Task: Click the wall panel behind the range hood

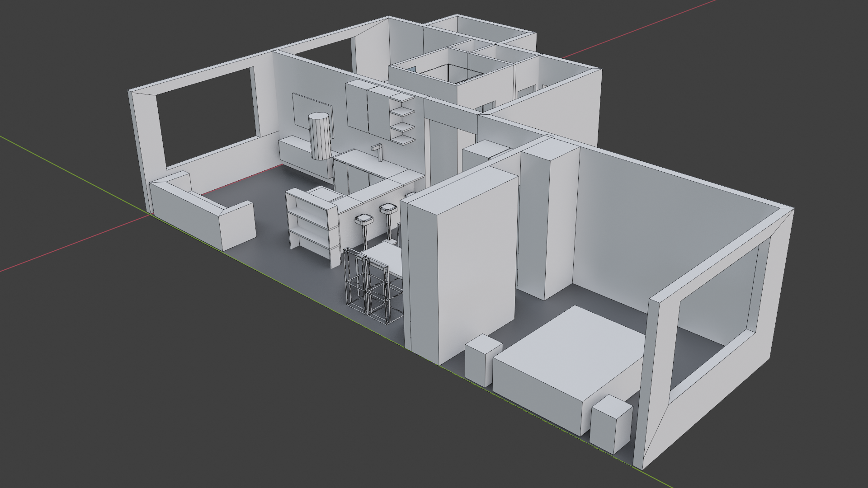Action: click(x=301, y=108)
